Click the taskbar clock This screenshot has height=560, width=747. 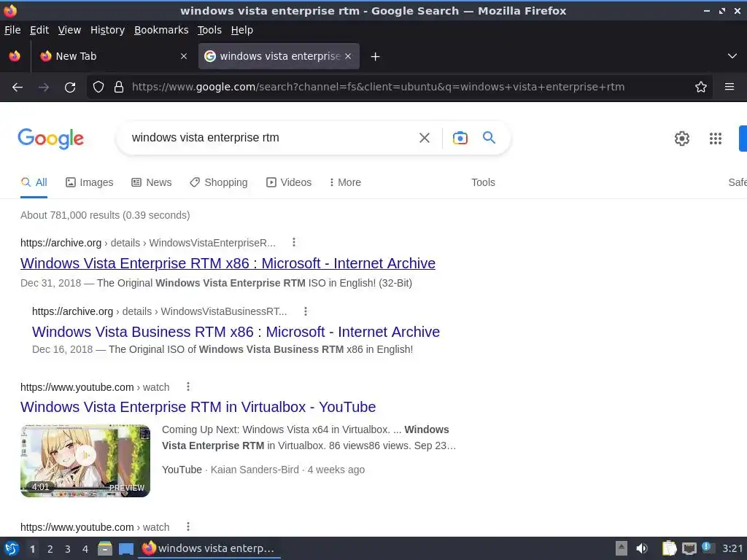pos(732,548)
